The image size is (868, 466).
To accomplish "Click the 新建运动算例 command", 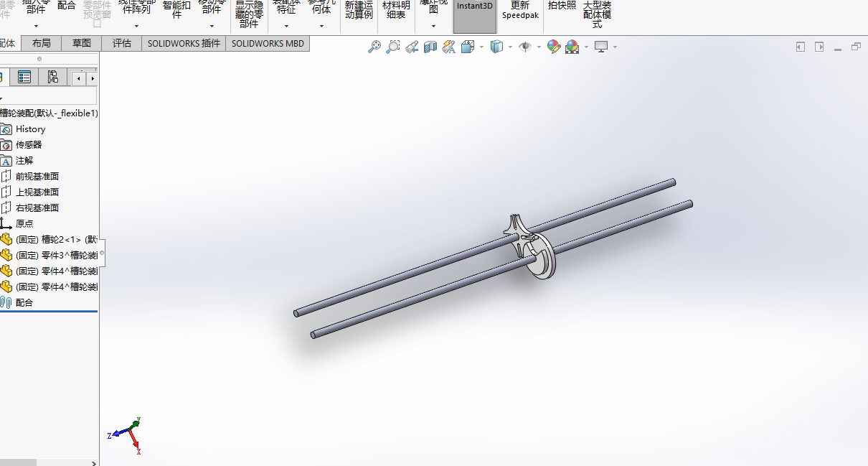I will pyautogui.click(x=359, y=10).
